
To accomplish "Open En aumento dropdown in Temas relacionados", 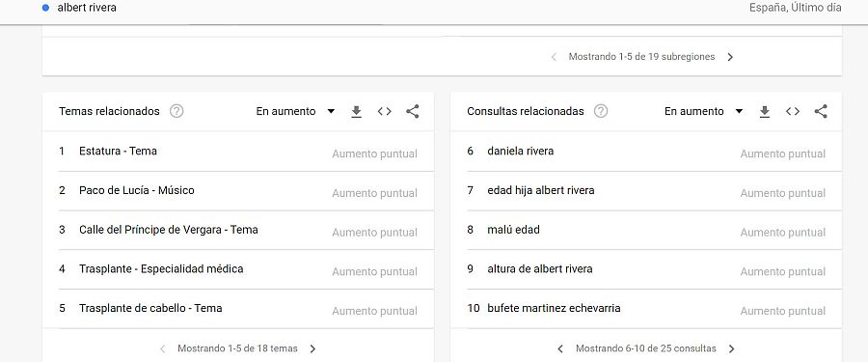I will point(296,111).
